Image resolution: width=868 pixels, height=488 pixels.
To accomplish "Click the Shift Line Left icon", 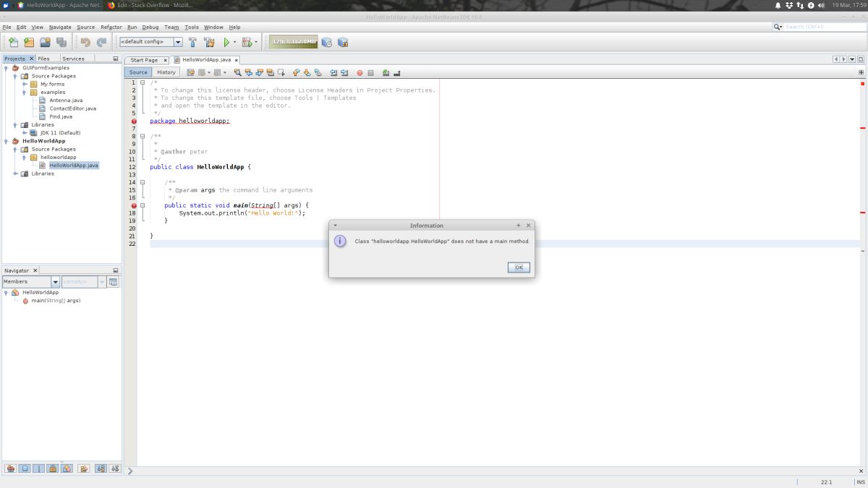I will coord(333,72).
